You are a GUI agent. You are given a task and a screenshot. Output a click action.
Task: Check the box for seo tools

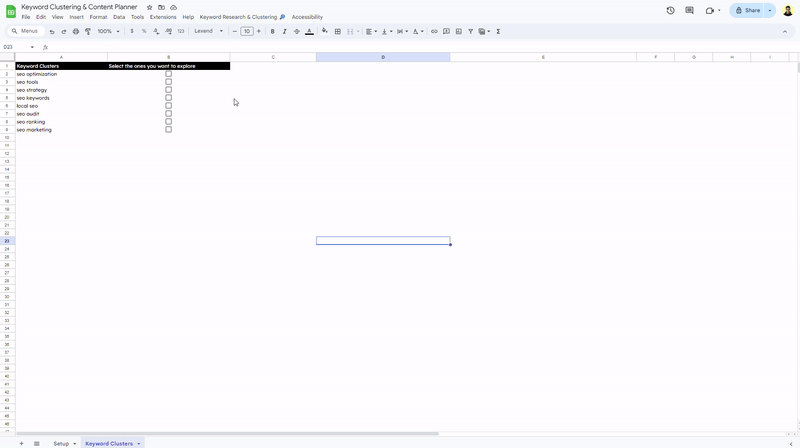coord(168,82)
